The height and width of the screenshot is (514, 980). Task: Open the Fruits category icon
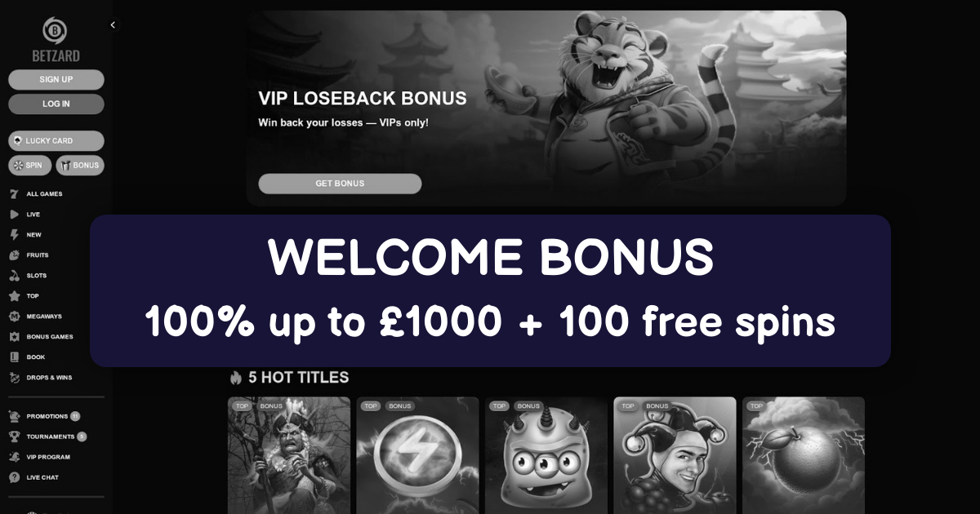tap(14, 255)
